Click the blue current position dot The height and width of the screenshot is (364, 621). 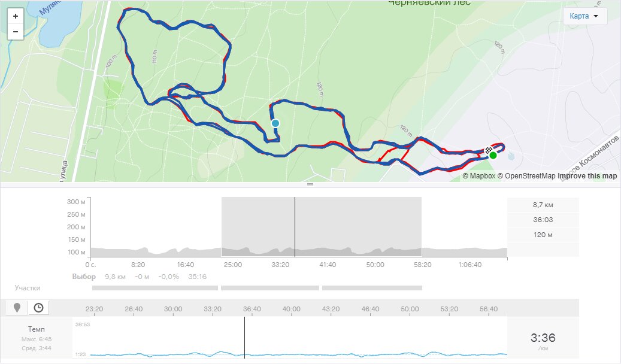[x=275, y=123]
